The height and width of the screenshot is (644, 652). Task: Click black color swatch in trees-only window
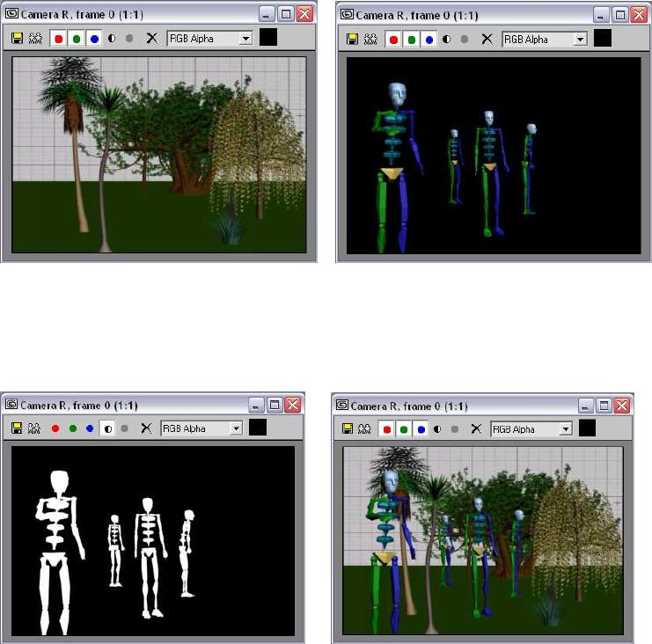coord(268,38)
